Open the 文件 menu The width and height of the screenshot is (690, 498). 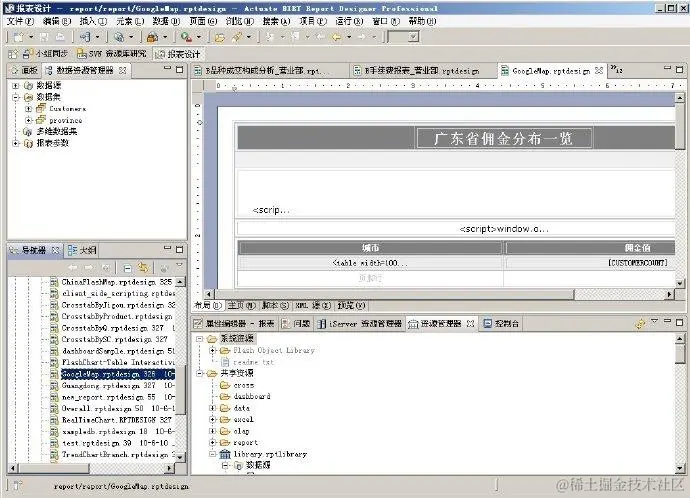[20, 21]
